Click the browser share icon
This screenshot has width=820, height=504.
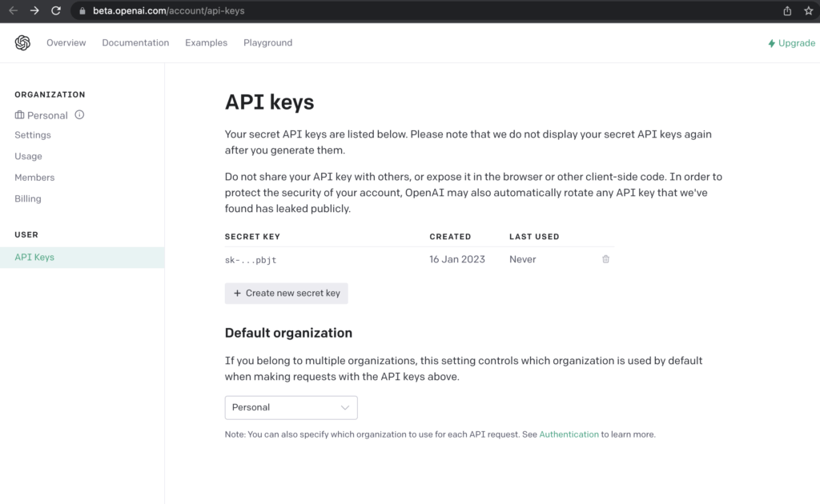(787, 11)
